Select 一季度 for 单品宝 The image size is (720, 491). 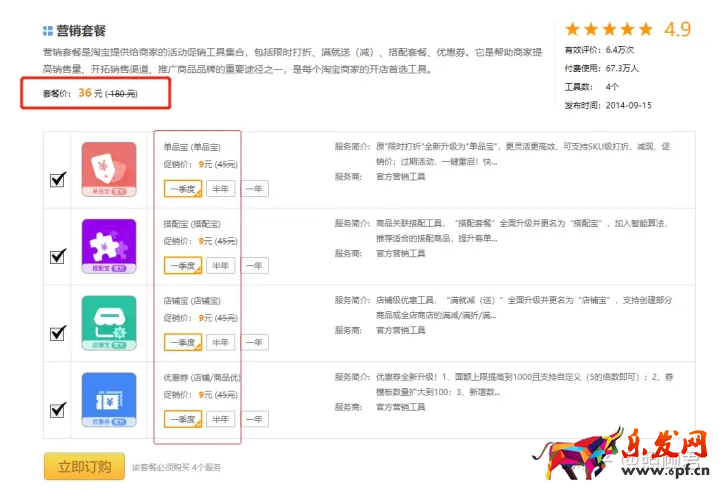point(183,189)
